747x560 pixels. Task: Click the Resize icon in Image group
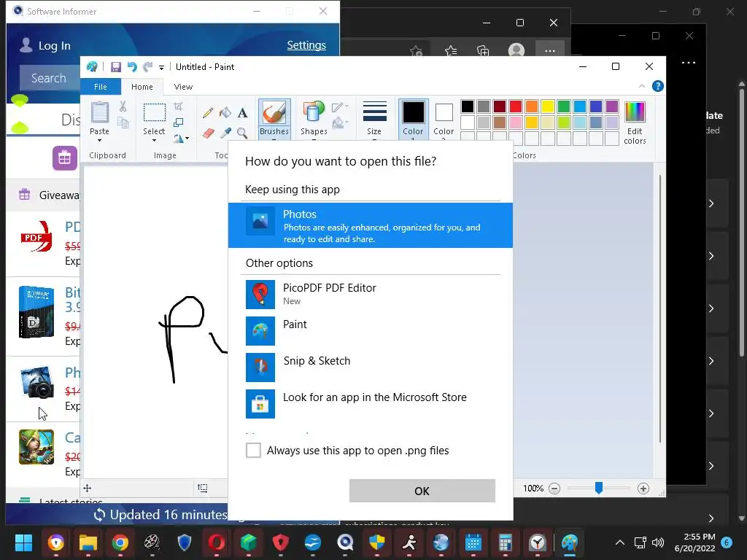point(178,122)
